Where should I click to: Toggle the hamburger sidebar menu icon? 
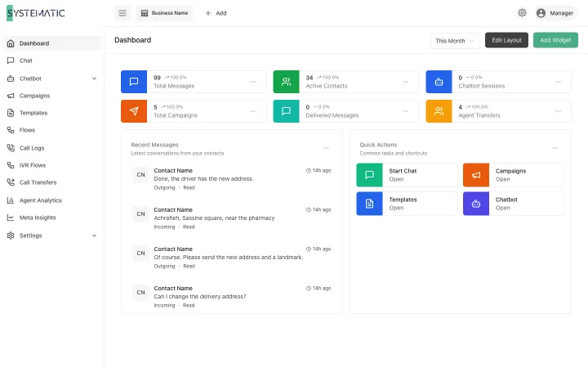click(x=122, y=13)
